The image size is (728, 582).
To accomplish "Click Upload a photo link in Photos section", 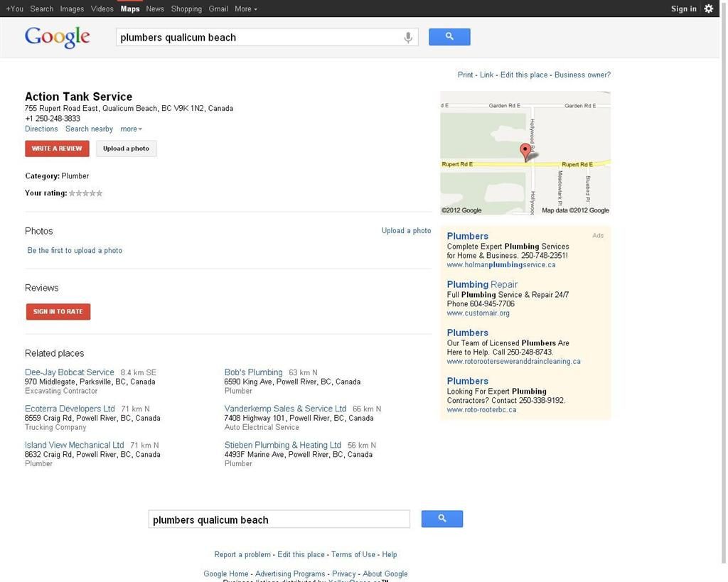I will tap(406, 231).
